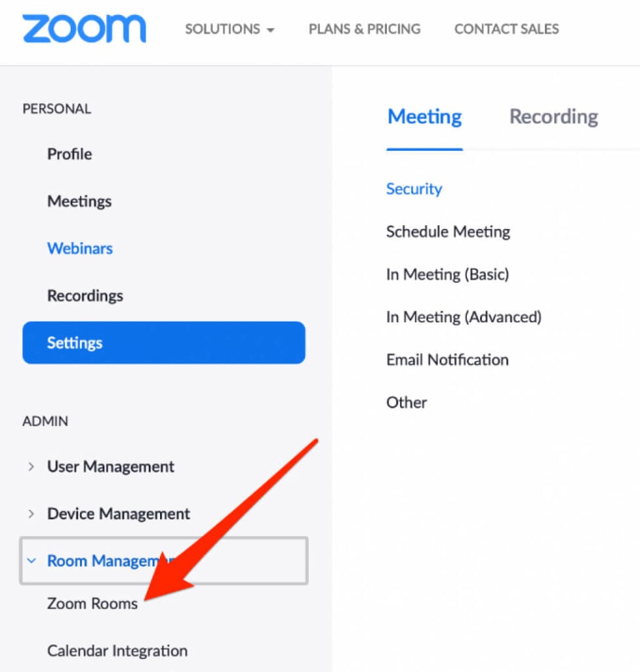
Task: Open Profile in sidebar
Action: (70, 154)
